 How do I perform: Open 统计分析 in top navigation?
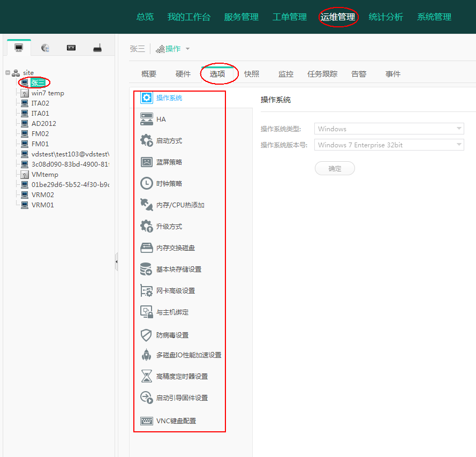[386, 17]
